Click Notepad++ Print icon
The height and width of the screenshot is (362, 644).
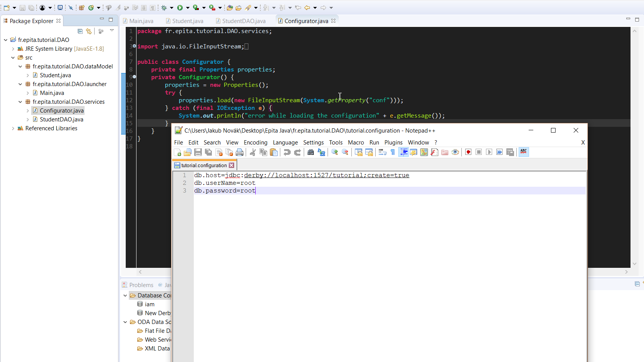point(240,152)
